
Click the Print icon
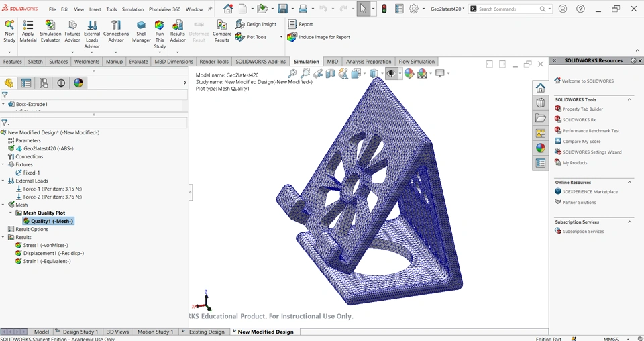[303, 9]
